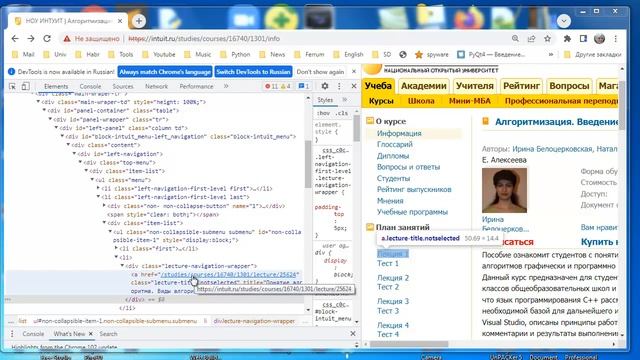
Task: Close the НОУ ИНТУИТ browser tab
Action: point(120,21)
